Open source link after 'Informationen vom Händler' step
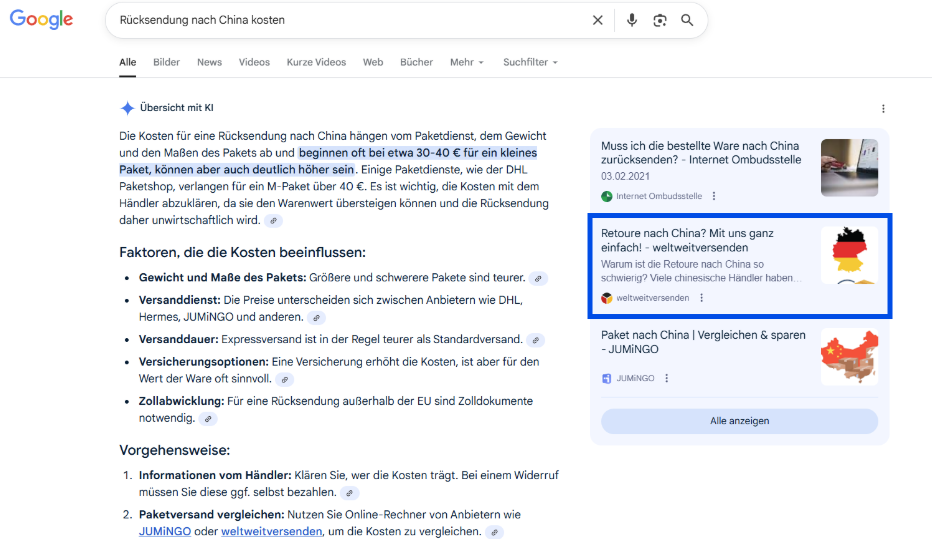932x555 pixels. click(350, 493)
